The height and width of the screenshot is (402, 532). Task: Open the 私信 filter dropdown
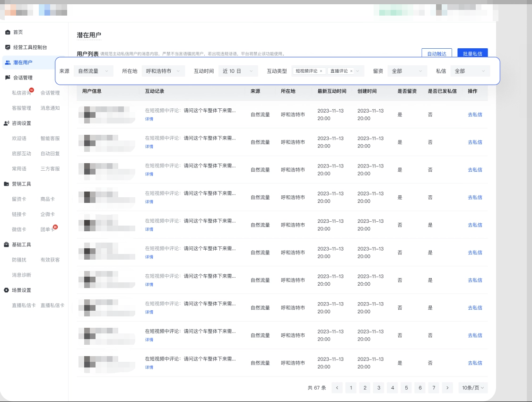470,71
